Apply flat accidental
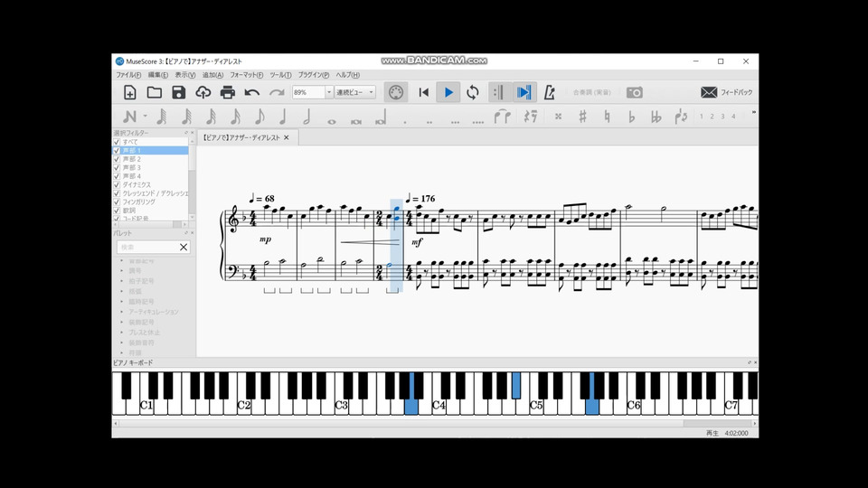 (x=632, y=117)
